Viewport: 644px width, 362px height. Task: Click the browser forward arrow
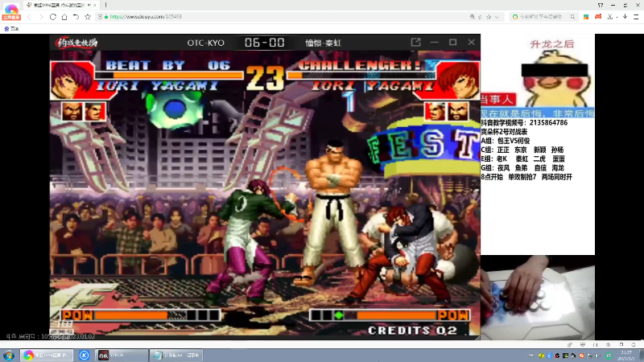(x=41, y=17)
